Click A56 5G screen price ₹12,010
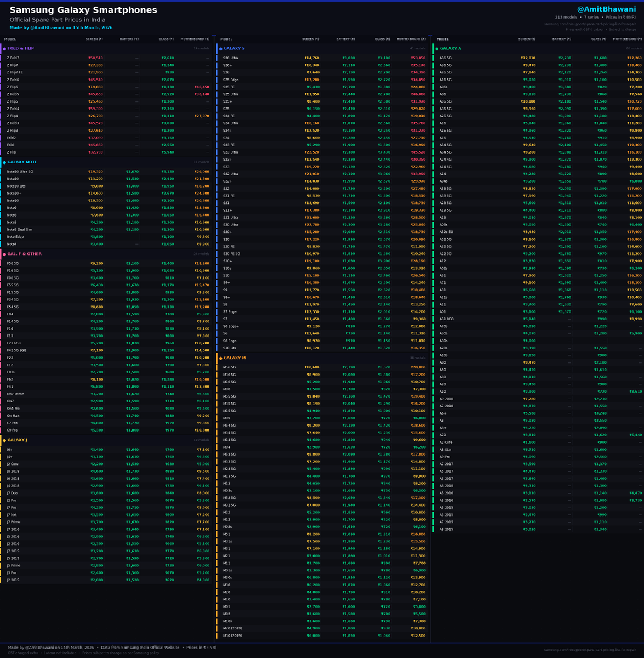Image resolution: width=644 pixels, height=658 pixels. click(528, 58)
